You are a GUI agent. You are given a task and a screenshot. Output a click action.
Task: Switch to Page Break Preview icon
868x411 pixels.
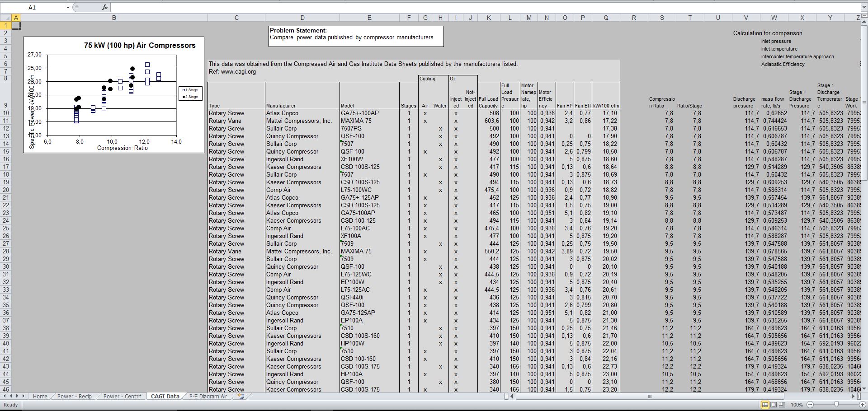tap(782, 405)
